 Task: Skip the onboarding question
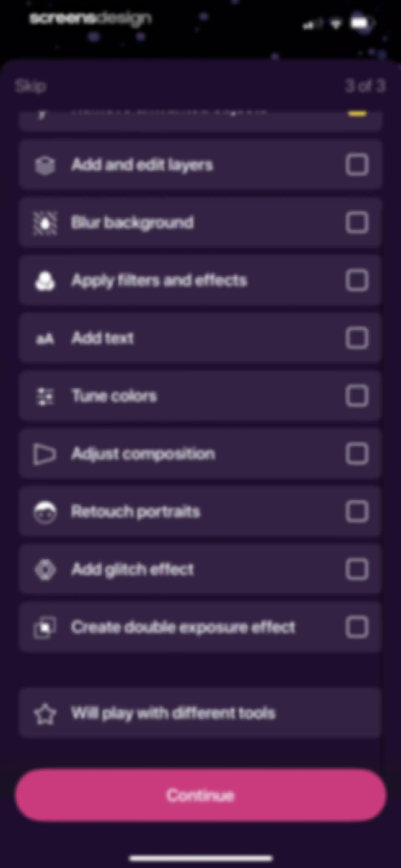(30, 86)
